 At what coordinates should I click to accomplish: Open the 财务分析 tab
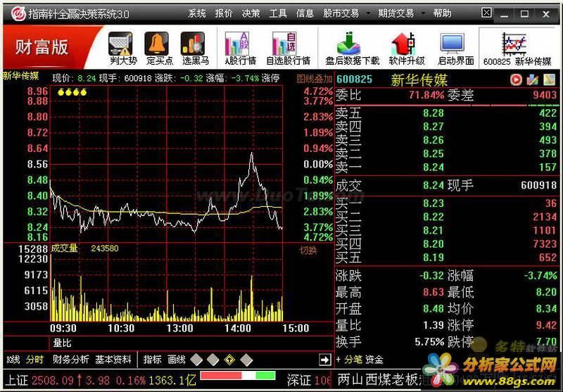coord(70,360)
